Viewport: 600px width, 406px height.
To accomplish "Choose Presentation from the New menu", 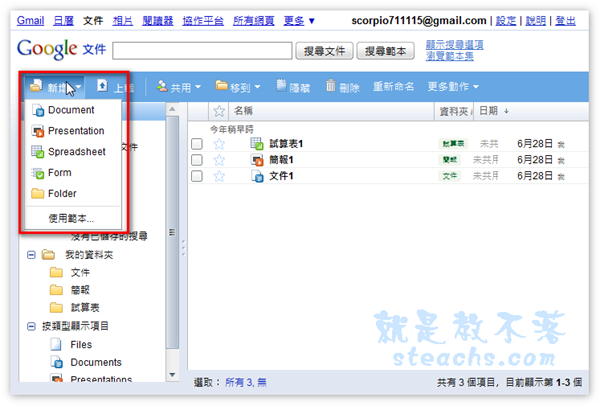I will click(76, 131).
